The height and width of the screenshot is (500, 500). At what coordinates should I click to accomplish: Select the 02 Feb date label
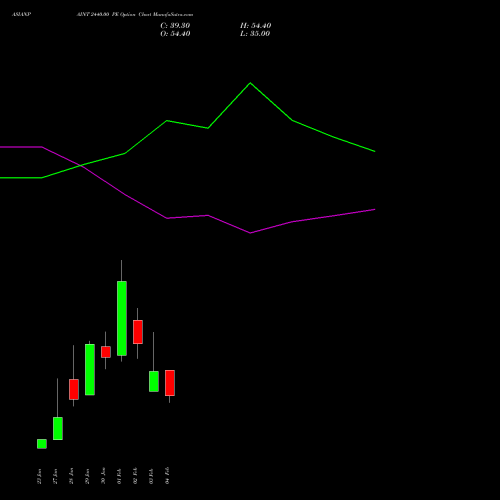135,476
